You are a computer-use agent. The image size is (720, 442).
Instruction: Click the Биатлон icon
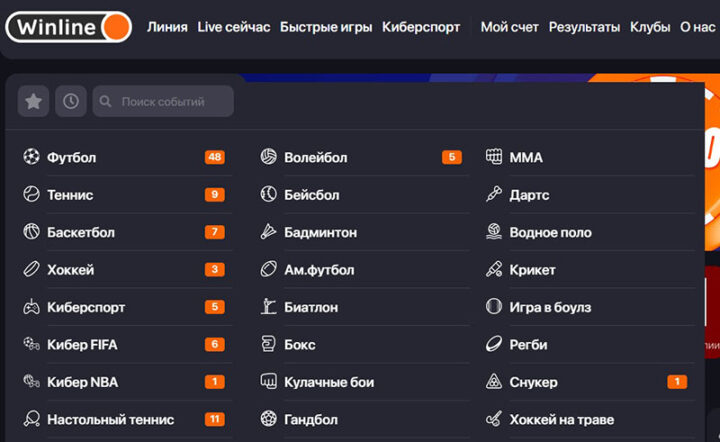pyautogui.click(x=269, y=307)
